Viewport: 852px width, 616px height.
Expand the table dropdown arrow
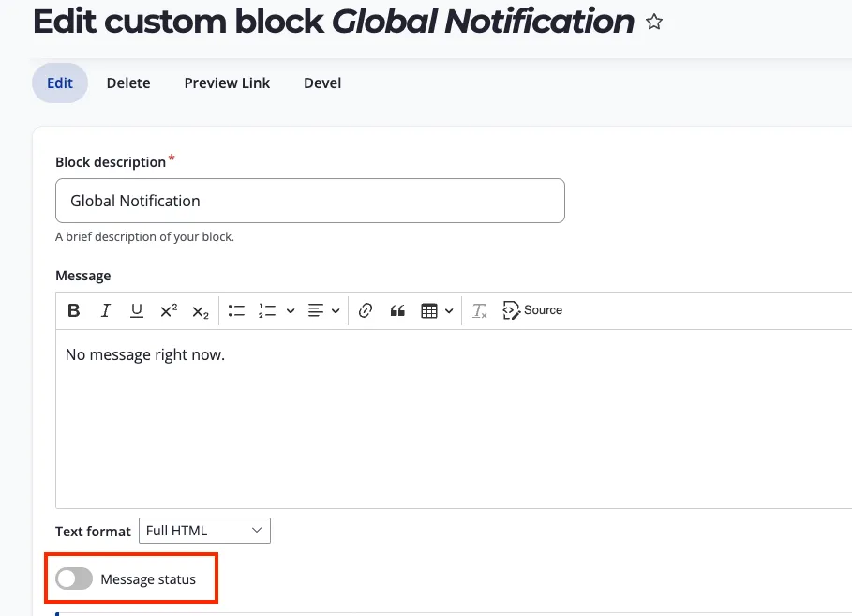click(449, 311)
